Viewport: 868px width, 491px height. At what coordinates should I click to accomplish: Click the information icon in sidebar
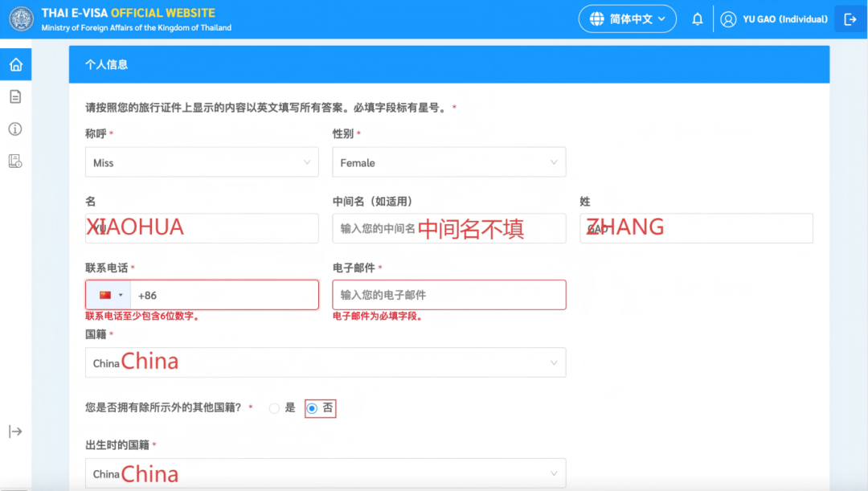point(15,129)
